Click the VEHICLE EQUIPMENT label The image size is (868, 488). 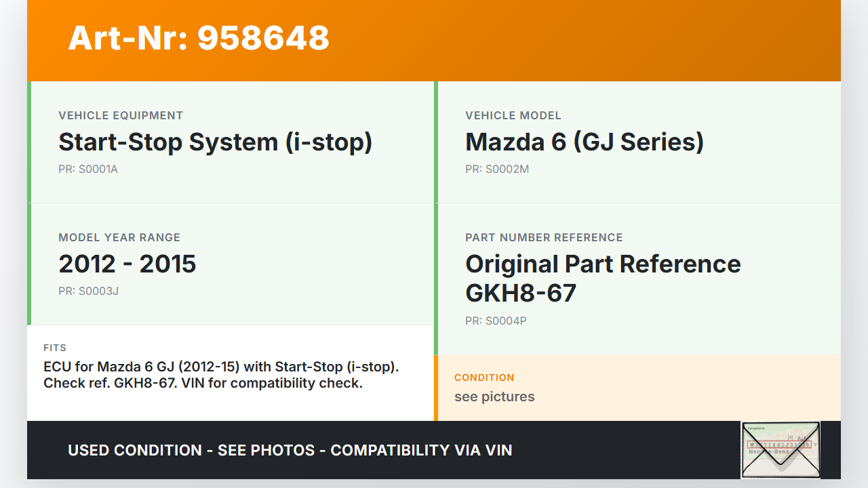click(x=121, y=115)
